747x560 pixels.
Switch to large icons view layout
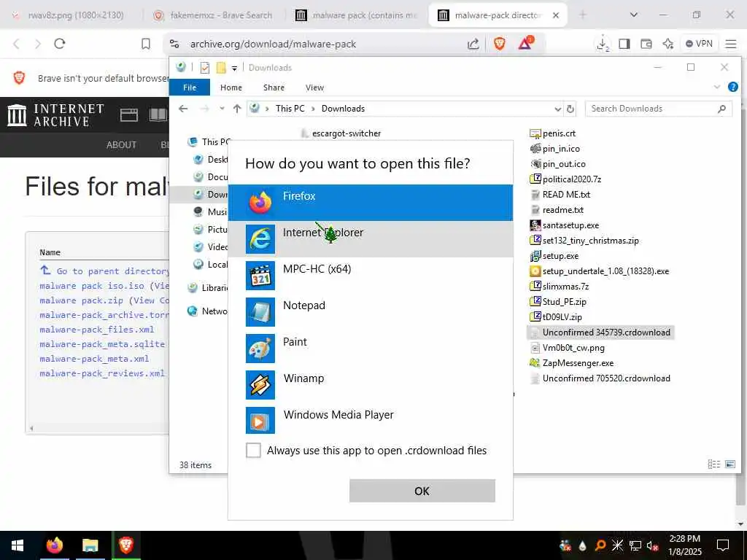729,464
